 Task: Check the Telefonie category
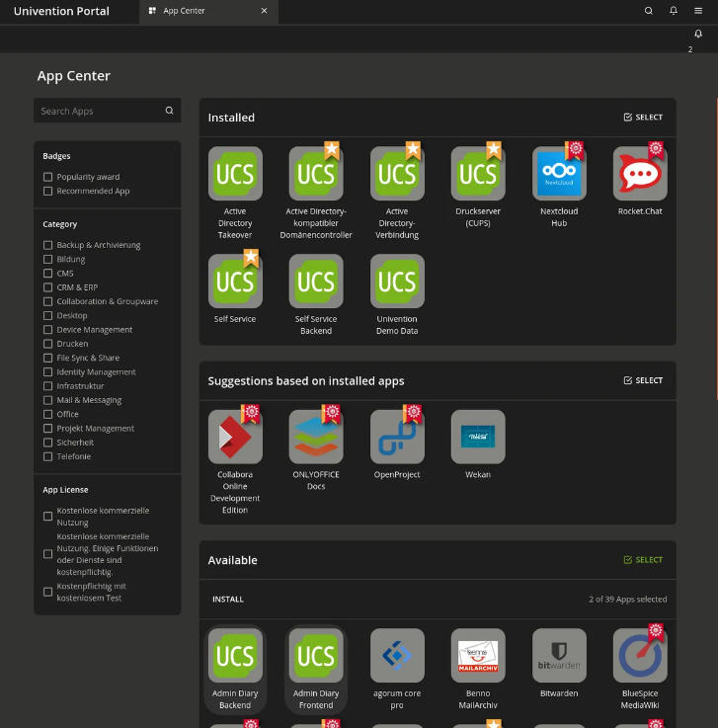(47, 456)
